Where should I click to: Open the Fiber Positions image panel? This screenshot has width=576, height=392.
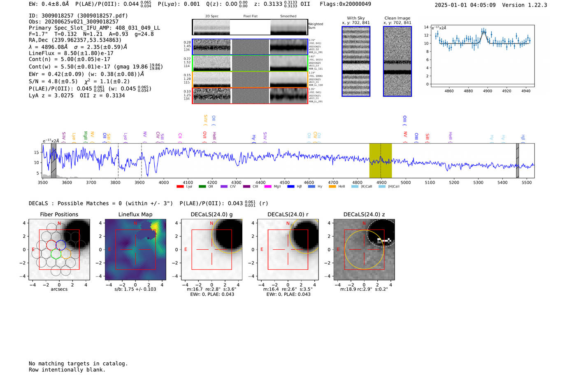tap(59, 250)
